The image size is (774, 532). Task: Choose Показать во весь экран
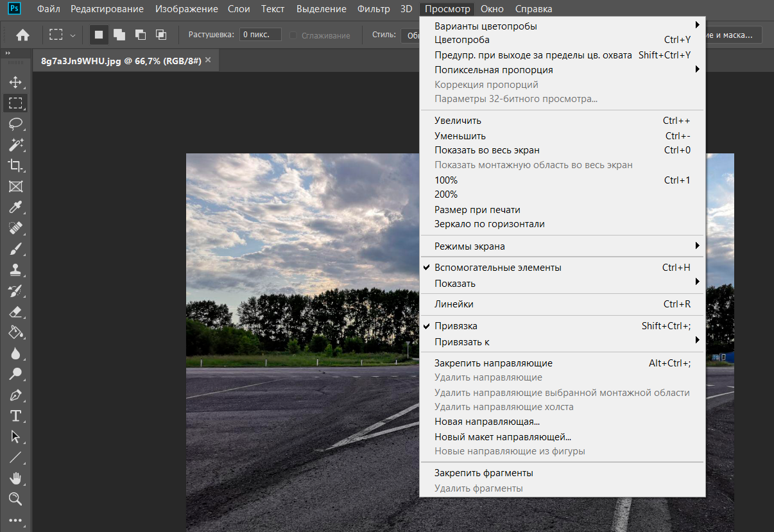(486, 150)
